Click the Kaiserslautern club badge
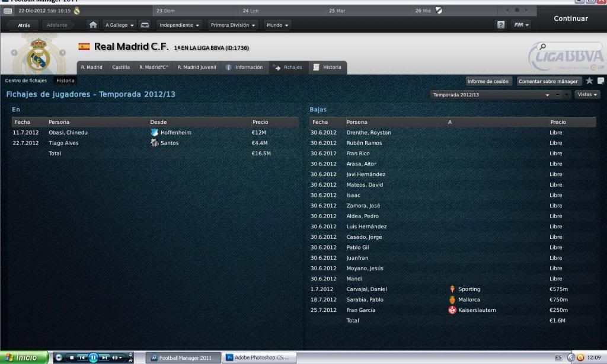 [452, 310]
